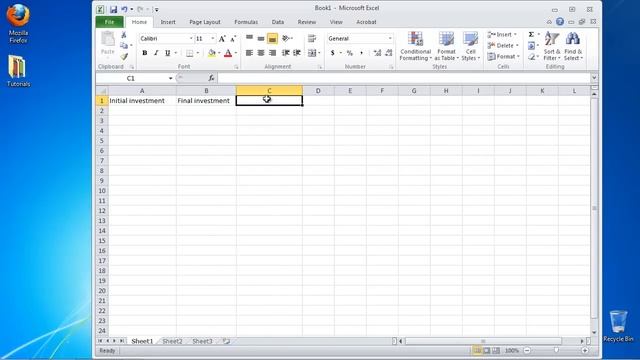Apply the yellow Fill Color bucket
The width and height of the screenshot is (640, 360).
point(211,53)
